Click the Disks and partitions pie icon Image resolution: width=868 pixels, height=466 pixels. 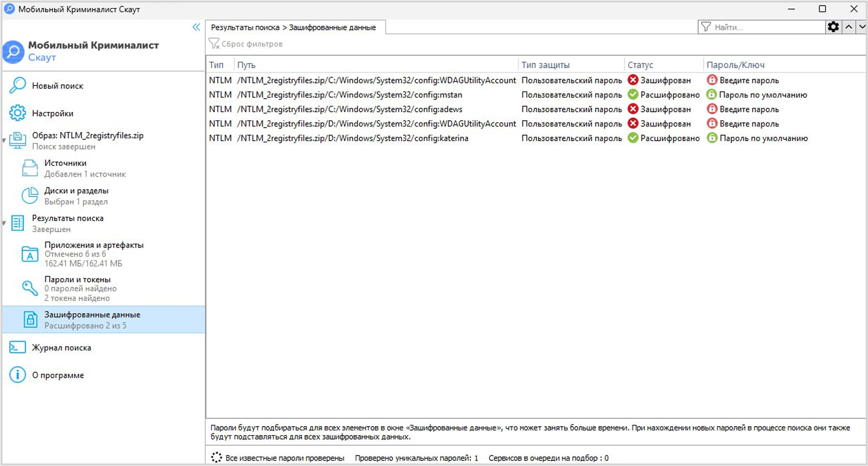coord(30,196)
